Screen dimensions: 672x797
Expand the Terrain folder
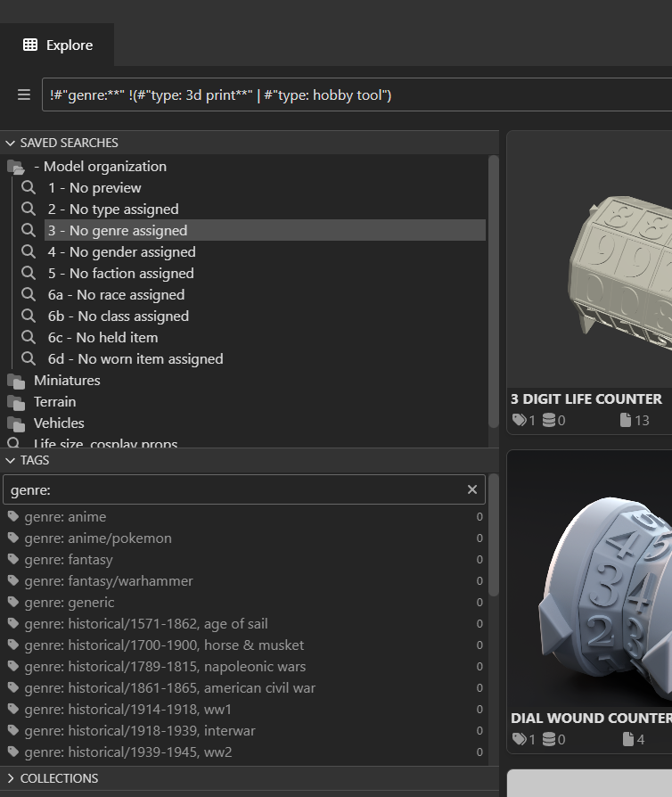tap(55, 401)
